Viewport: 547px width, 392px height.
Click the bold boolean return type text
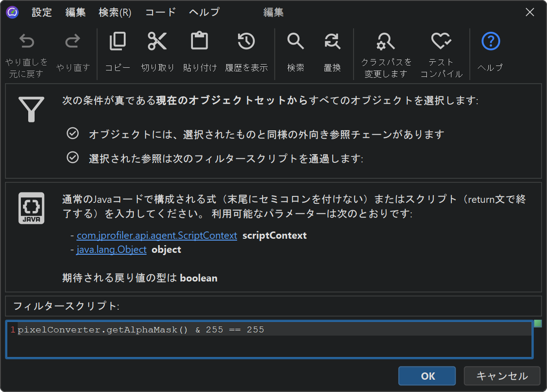coord(199,278)
